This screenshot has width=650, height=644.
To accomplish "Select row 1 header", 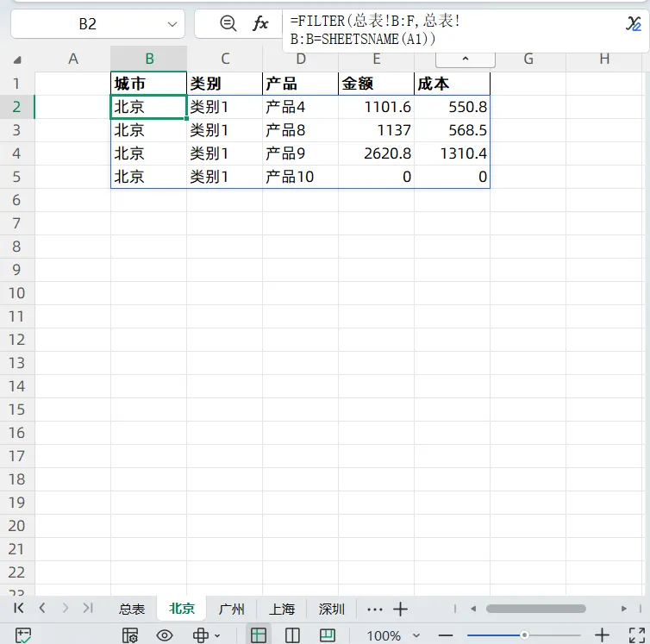I will 16,84.
